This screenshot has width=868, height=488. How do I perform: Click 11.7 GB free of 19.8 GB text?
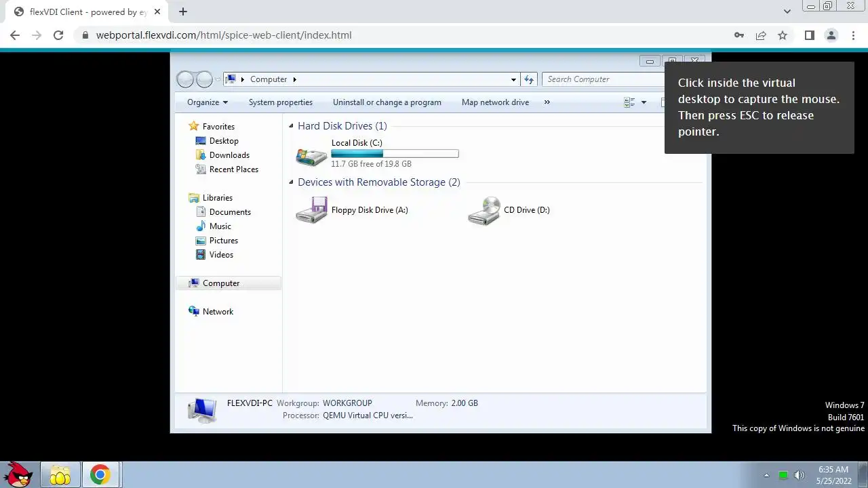tap(371, 164)
